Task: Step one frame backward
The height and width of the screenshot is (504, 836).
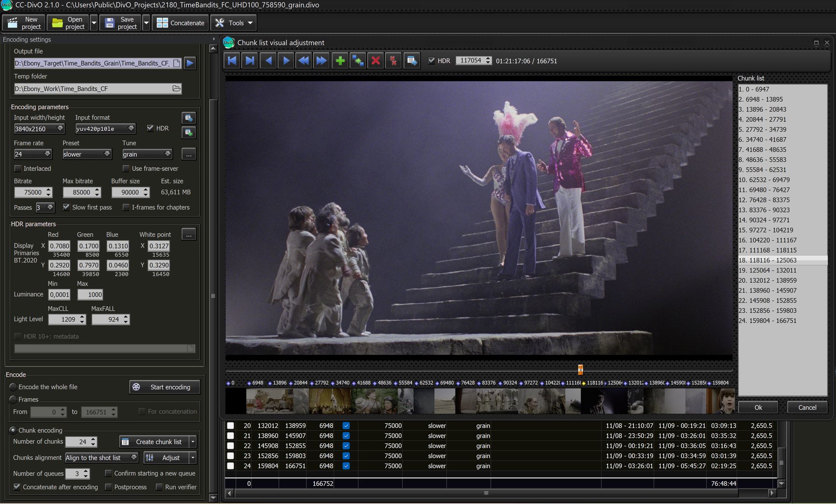Action: pyautogui.click(x=268, y=61)
